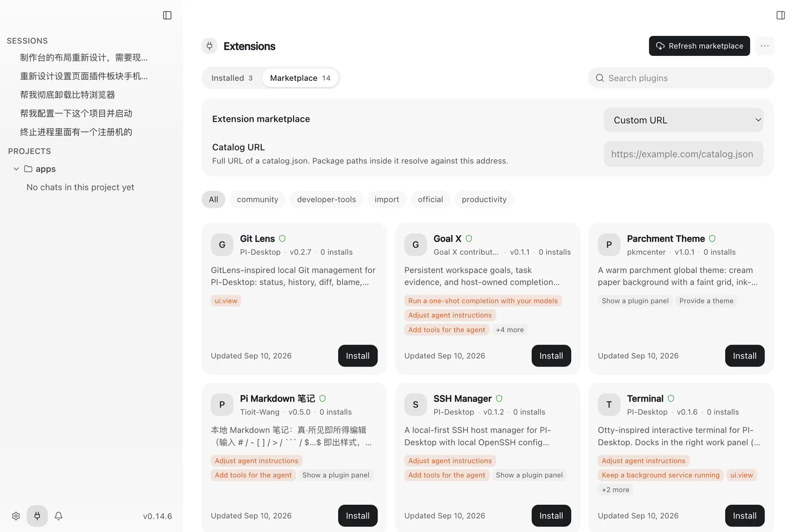Click verified shield next to Pi Markdown 笔记
Viewport: 798px width, 532px height.
(x=323, y=398)
